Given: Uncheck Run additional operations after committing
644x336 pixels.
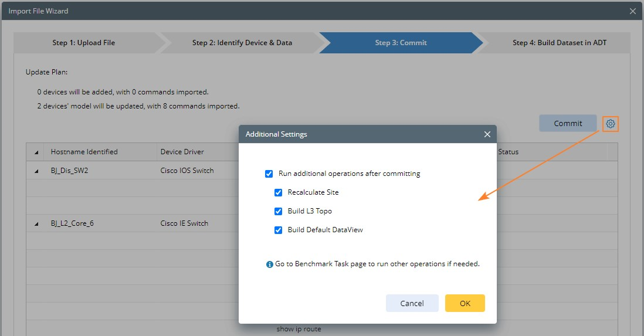Looking at the screenshot, I should [269, 174].
